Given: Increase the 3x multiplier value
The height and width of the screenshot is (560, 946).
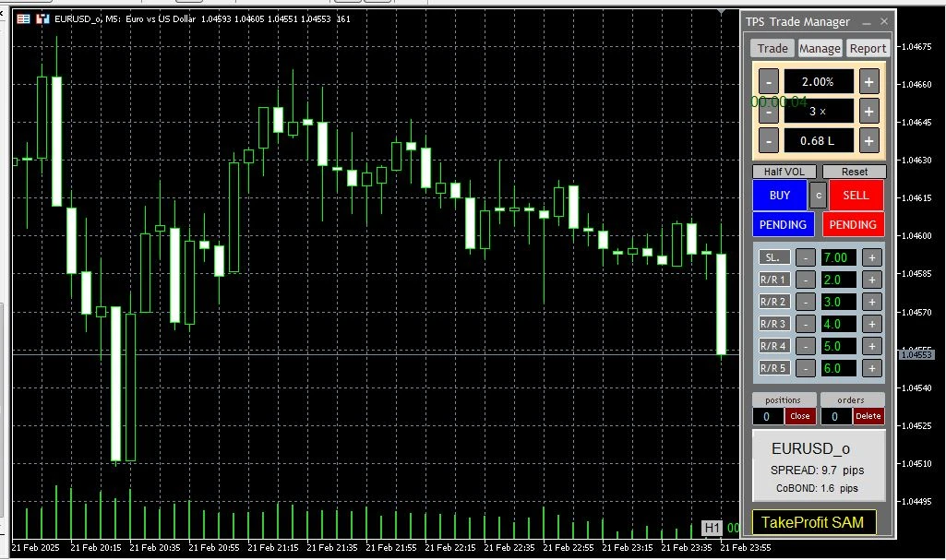Looking at the screenshot, I should tap(868, 111).
